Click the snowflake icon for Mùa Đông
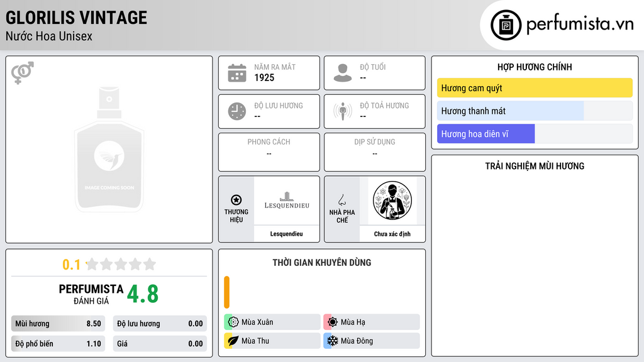This screenshot has height=362, width=644. coord(333,341)
